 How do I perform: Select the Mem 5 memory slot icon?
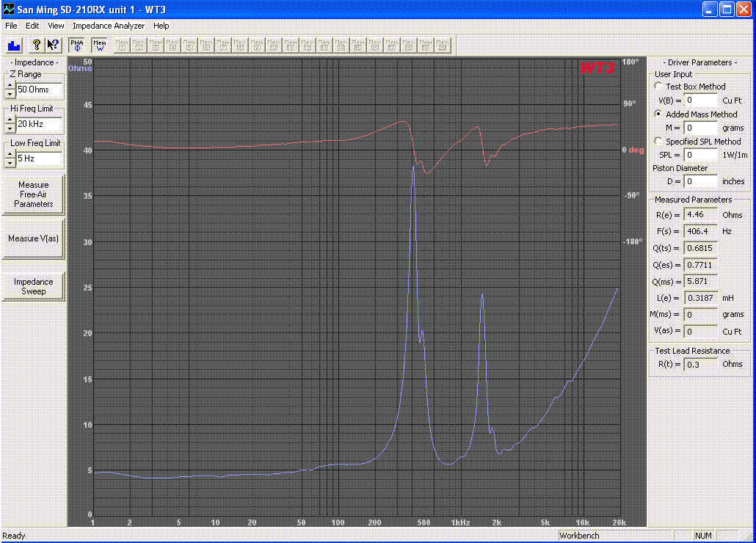click(189, 45)
